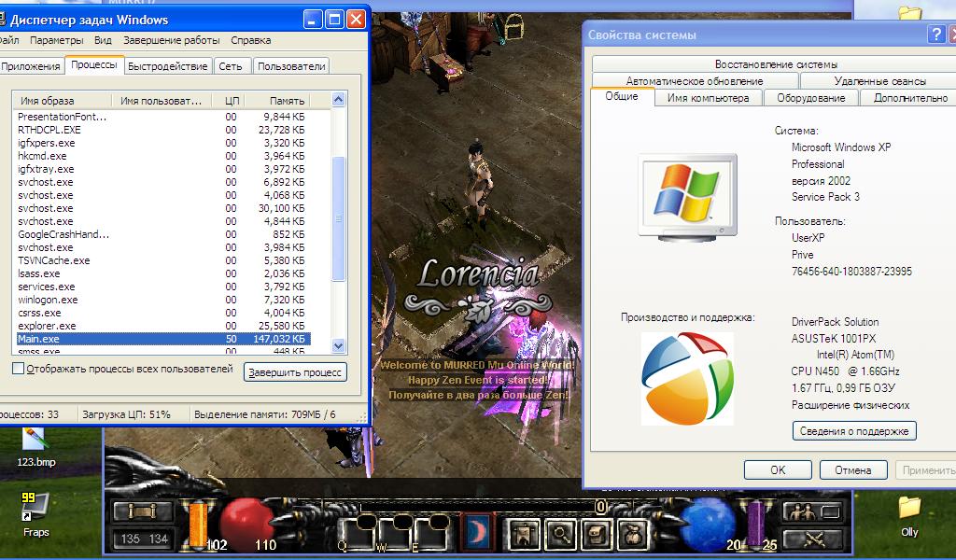Click the Завершить процесс button

(x=295, y=371)
